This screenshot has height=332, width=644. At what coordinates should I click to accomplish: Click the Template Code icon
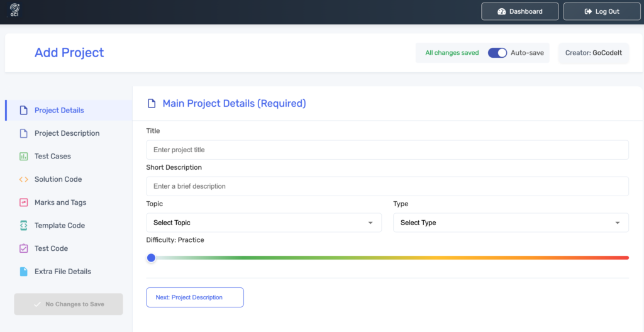pos(24,225)
